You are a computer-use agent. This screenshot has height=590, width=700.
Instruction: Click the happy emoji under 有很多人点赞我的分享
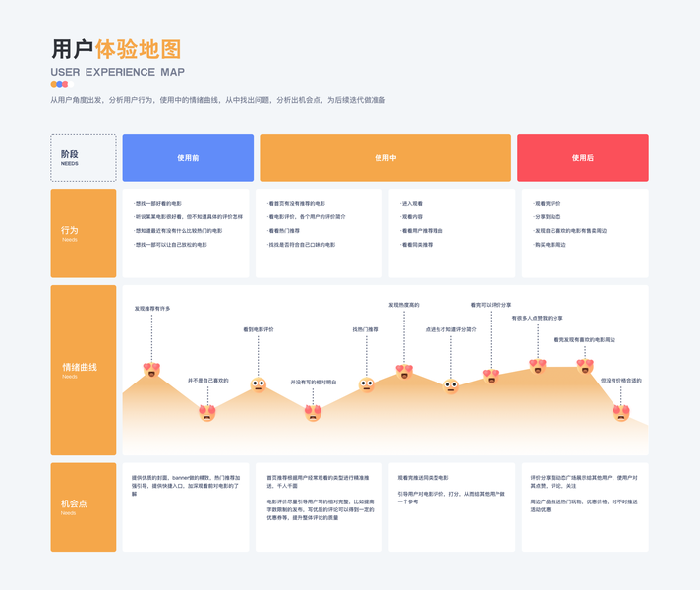click(538, 366)
